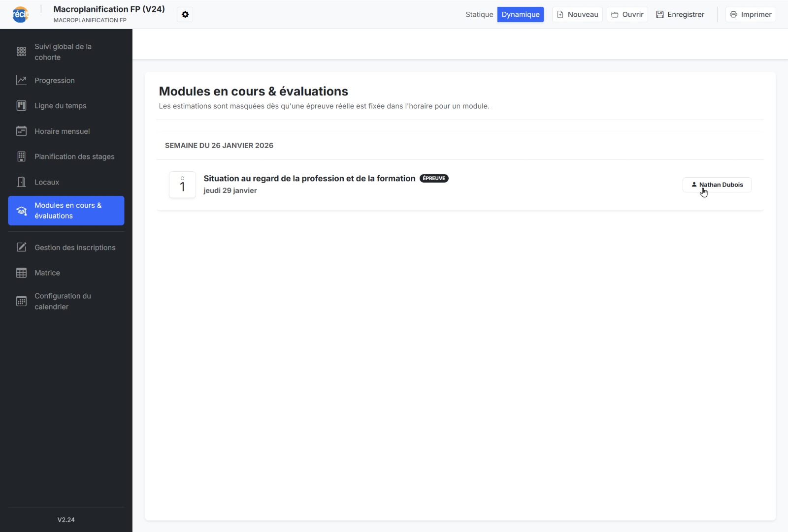The height and width of the screenshot is (532, 788).
Task: Switch to Statique mode
Action: (479, 15)
